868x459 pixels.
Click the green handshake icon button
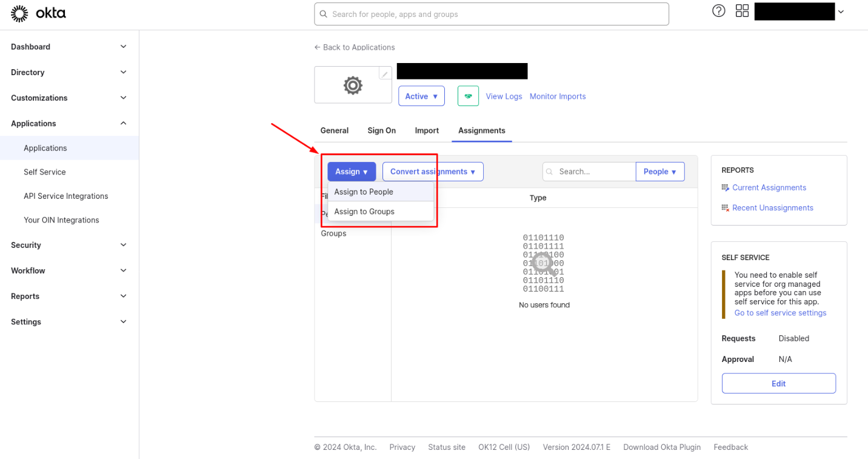click(468, 96)
